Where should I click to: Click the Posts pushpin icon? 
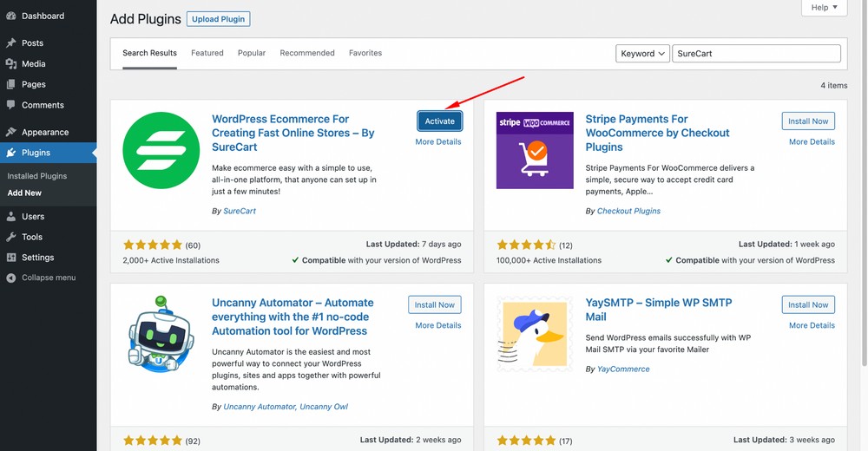(x=10, y=42)
